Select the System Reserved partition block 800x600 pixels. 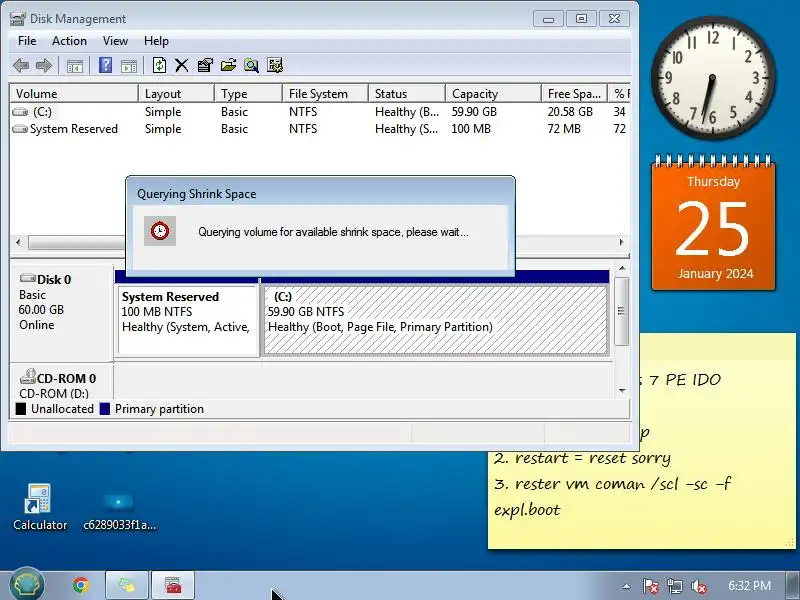tap(188, 319)
